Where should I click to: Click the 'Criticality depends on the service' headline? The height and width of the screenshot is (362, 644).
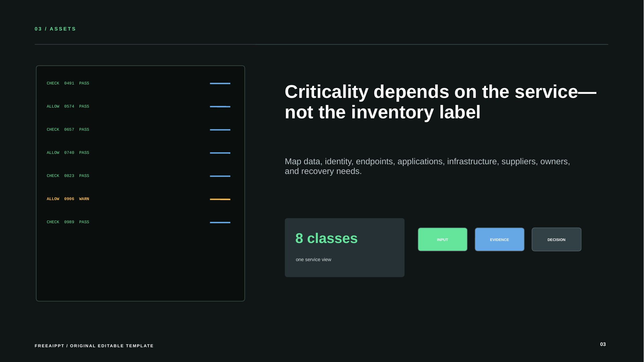[x=440, y=102]
